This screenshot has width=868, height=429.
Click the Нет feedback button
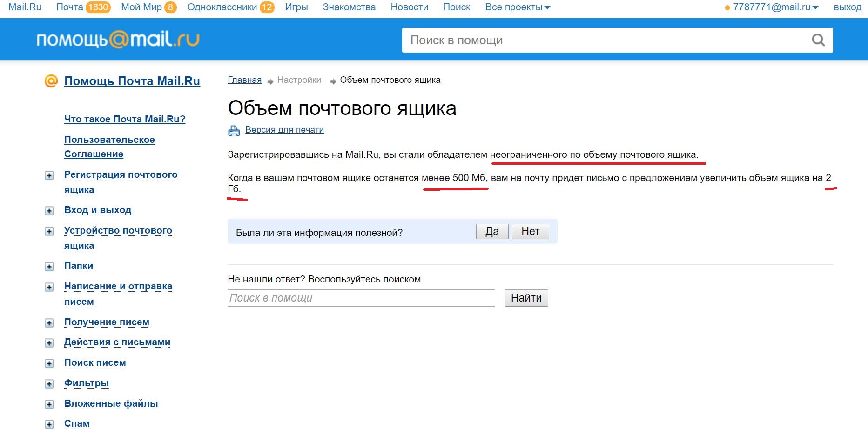531,231
